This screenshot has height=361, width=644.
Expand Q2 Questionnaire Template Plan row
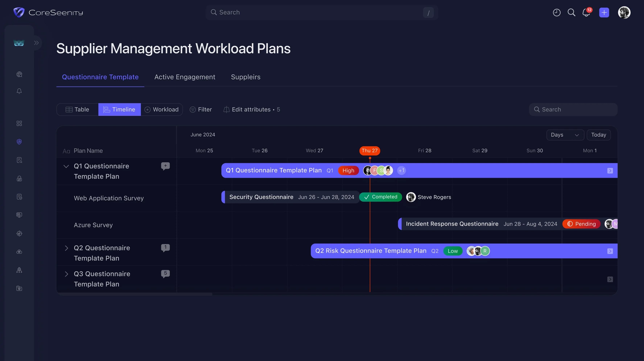[x=66, y=248]
